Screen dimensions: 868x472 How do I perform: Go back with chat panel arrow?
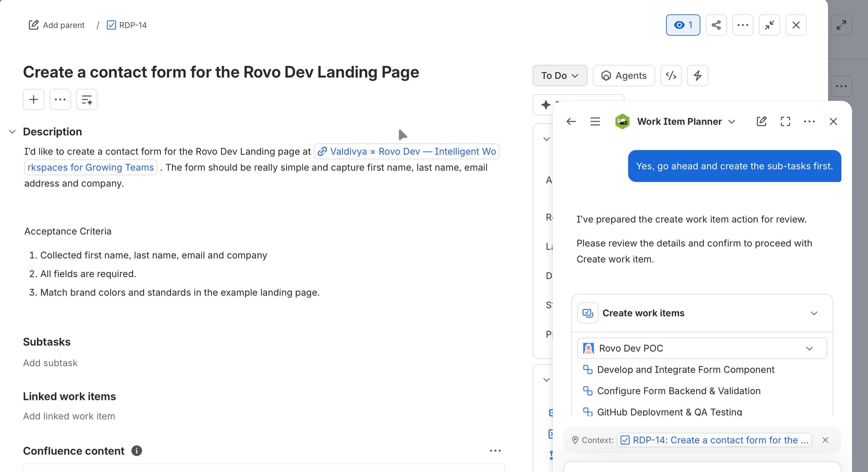[571, 121]
